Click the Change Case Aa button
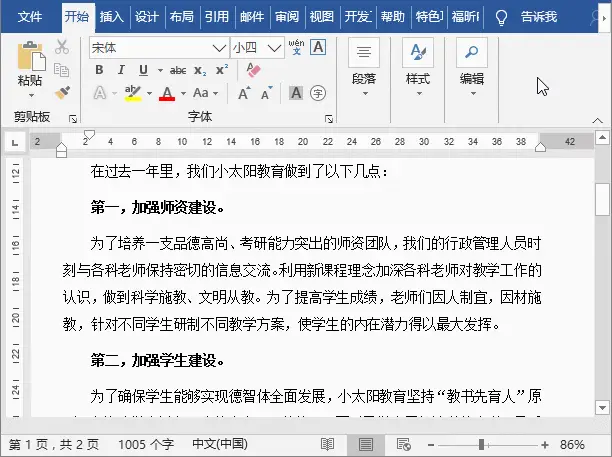The width and height of the screenshot is (612, 457). [x=201, y=93]
